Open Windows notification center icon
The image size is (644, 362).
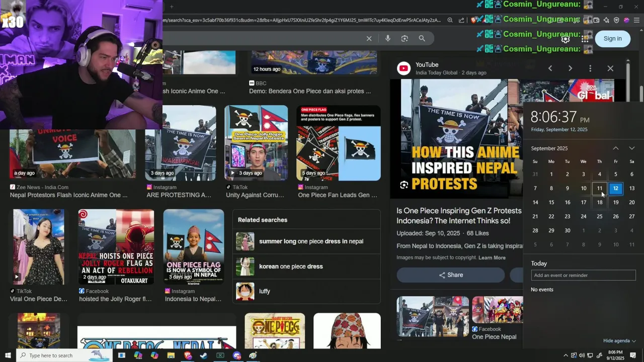633,355
